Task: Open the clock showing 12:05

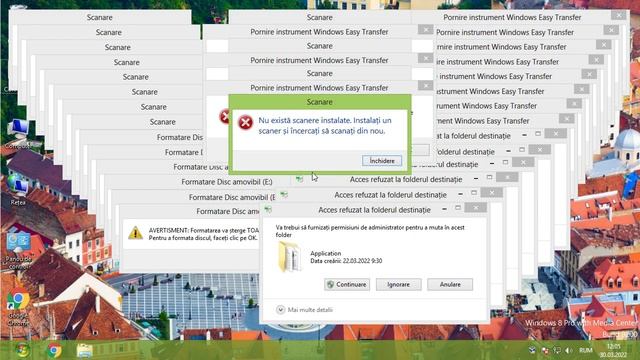Action: [613, 350]
